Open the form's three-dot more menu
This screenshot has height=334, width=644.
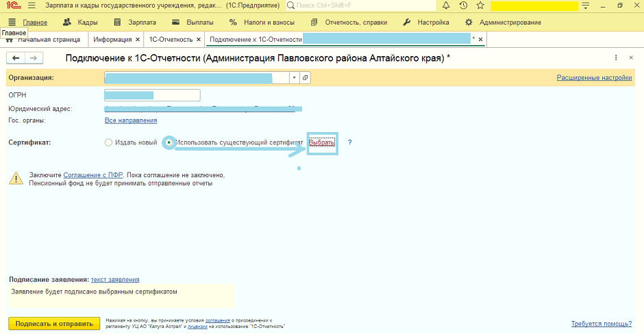pyautogui.click(x=616, y=58)
